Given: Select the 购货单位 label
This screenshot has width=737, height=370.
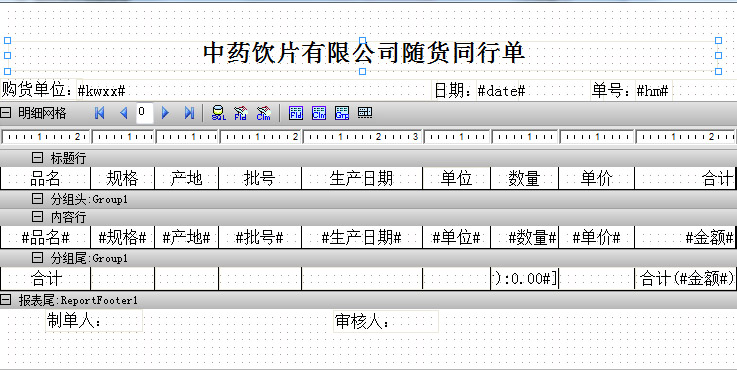Looking at the screenshot, I should (38, 89).
